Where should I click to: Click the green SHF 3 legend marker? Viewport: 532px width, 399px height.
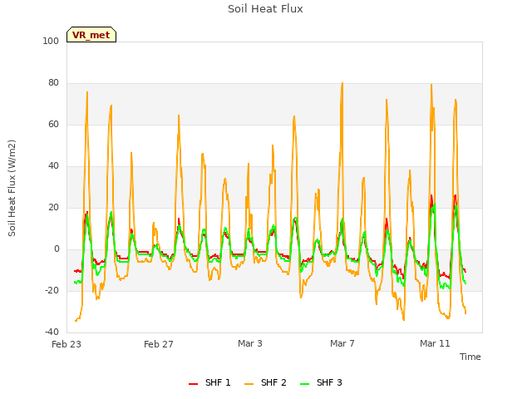(305, 384)
